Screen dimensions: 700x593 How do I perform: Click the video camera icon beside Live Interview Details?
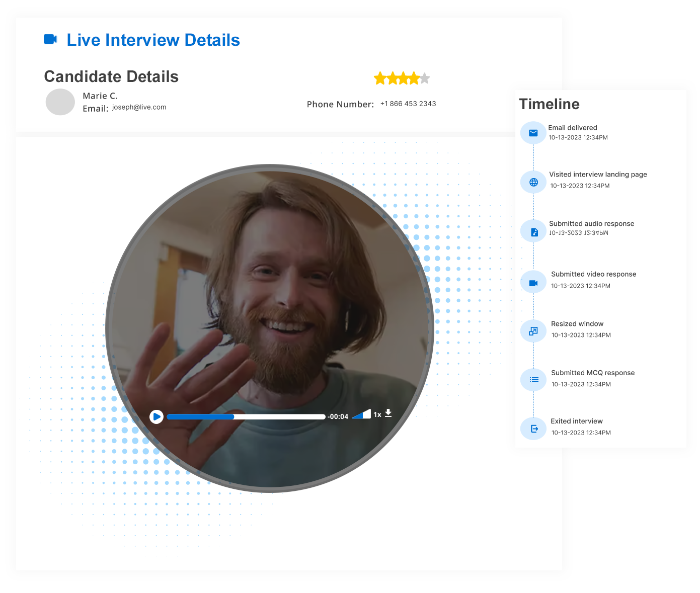pyautogui.click(x=50, y=39)
